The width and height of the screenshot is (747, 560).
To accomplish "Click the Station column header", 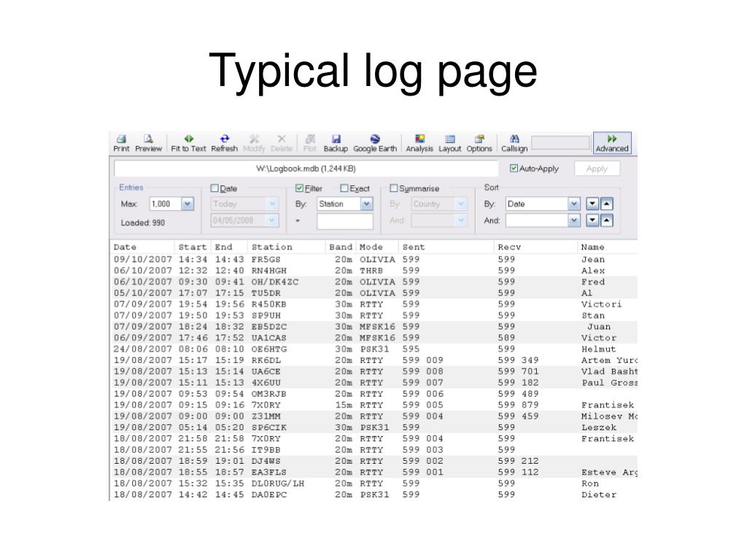I will pos(286,247).
